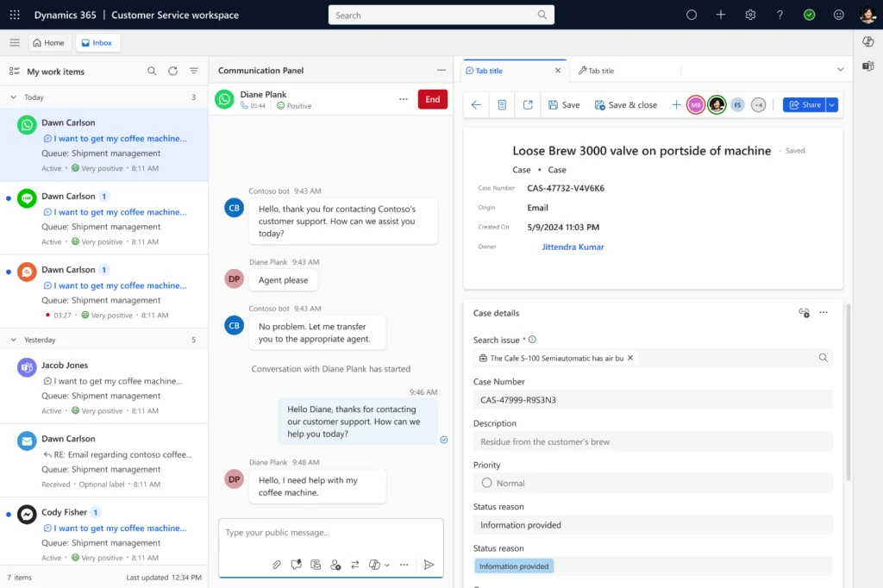
Task: Open Microsoft Teams from the right rail
Action: point(867,65)
